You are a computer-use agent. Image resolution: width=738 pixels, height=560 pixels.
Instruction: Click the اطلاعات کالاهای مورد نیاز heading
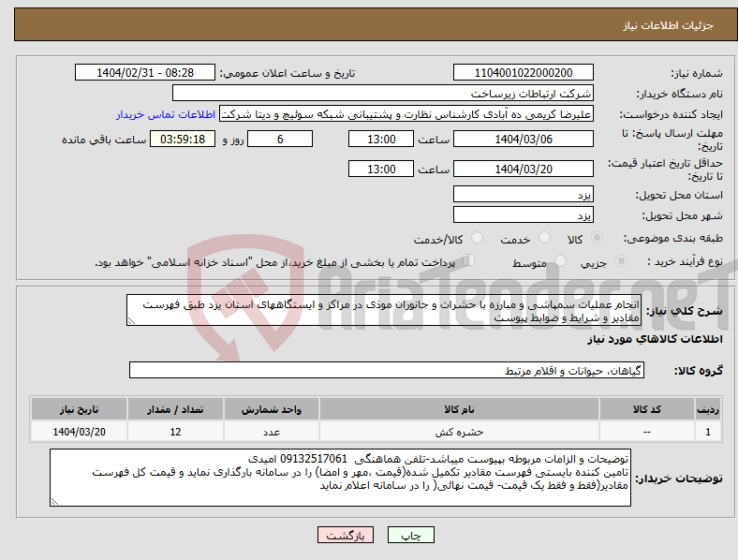(x=655, y=339)
